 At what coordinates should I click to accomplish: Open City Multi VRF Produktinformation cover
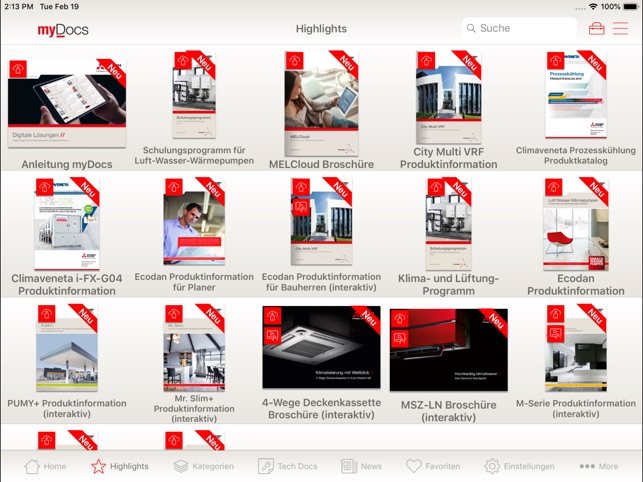(x=449, y=97)
